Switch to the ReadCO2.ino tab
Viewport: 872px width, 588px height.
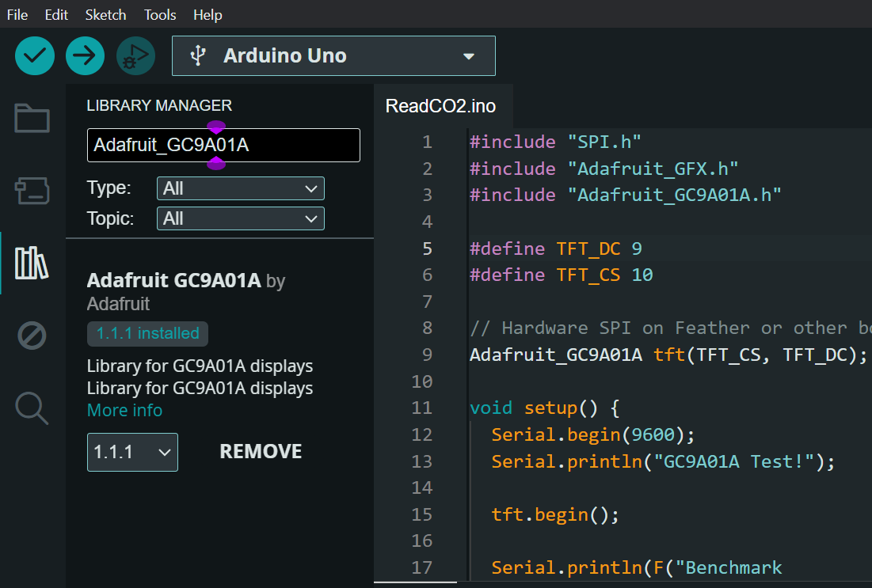tap(440, 106)
